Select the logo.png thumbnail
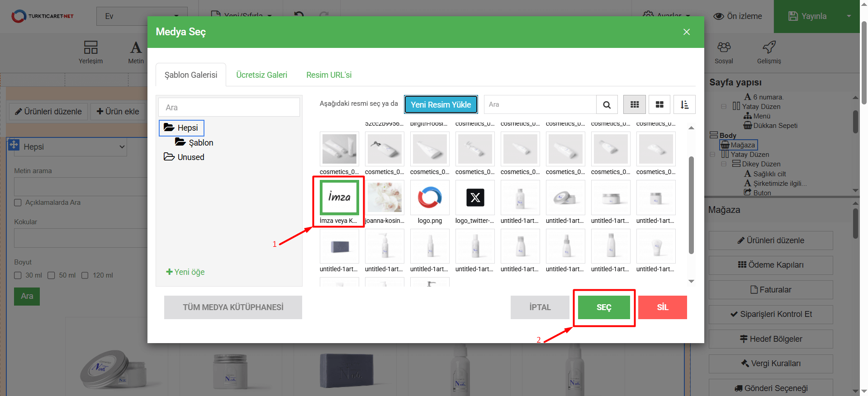 (430, 198)
